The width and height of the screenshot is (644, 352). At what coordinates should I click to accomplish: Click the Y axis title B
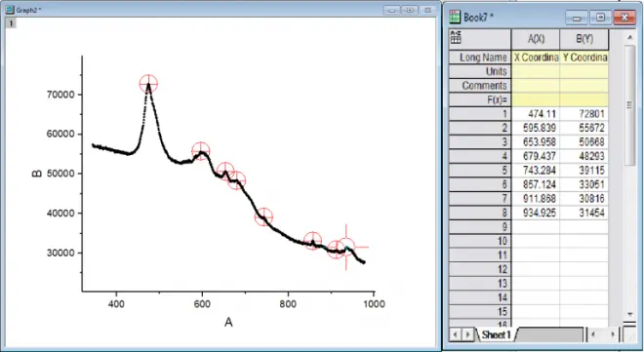tap(36, 174)
